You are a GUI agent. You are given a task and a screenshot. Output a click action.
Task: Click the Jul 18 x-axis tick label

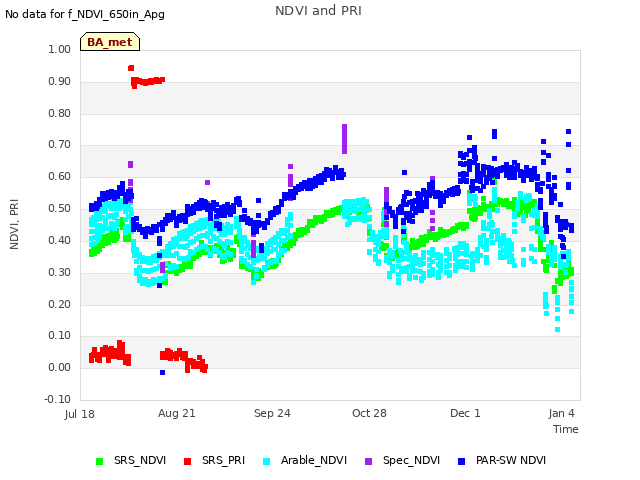click(x=80, y=414)
